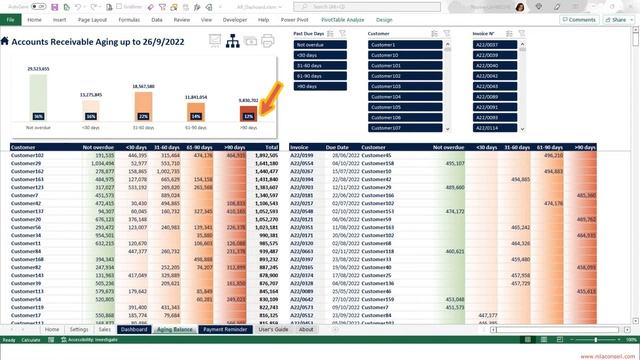This screenshot has height=360, width=640.
Task: Select Customer107 in Customer slicer
Action: [405, 128]
